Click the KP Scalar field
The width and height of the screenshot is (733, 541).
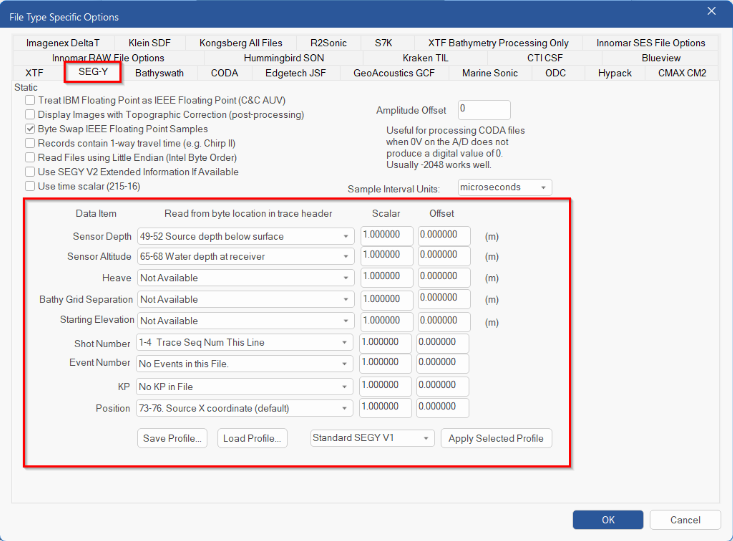pyautogui.click(x=385, y=386)
